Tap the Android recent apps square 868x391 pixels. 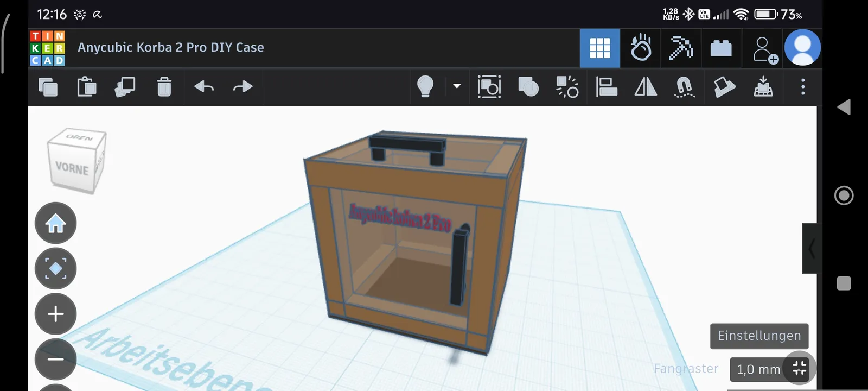(844, 283)
